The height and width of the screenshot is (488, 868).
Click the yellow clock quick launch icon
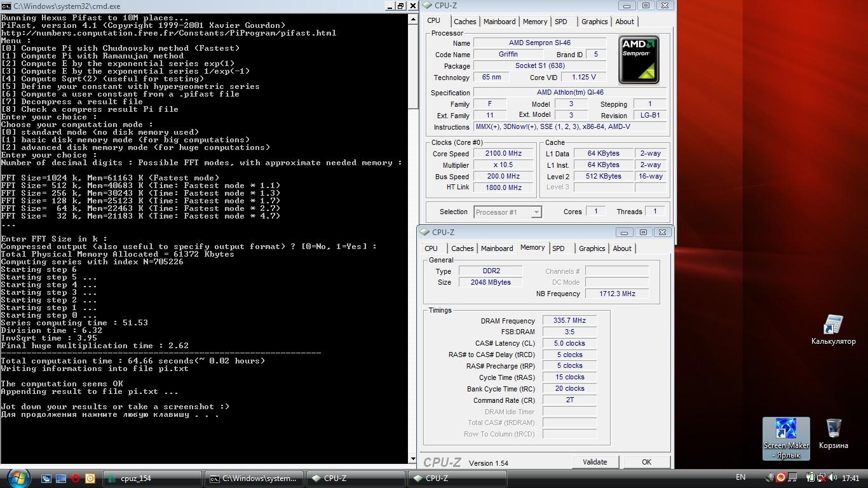90,478
